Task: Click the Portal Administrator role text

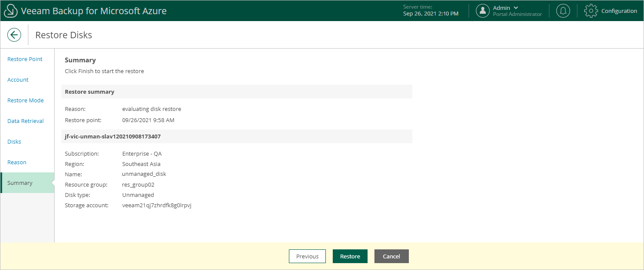Action: click(x=517, y=14)
